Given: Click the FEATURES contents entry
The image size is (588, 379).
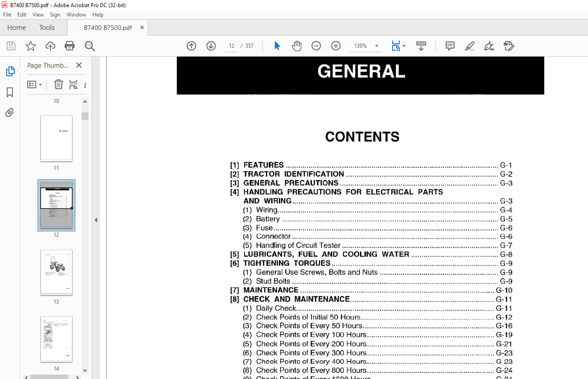Looking at the screenshot, I should coord(371,165).
